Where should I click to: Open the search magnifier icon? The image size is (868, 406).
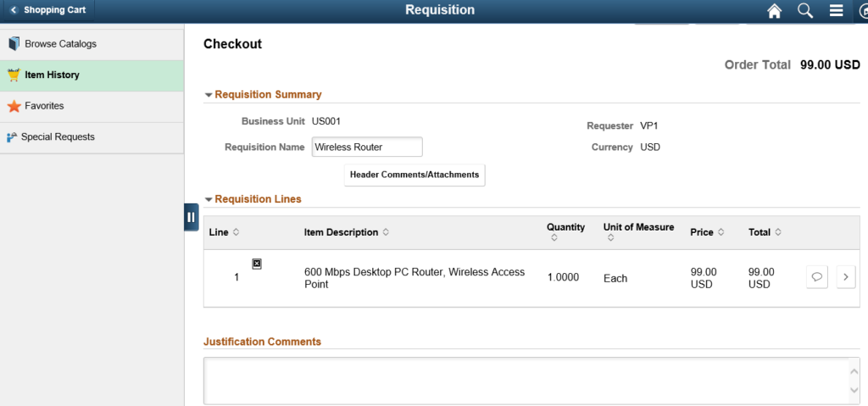(x=805, y=10)
